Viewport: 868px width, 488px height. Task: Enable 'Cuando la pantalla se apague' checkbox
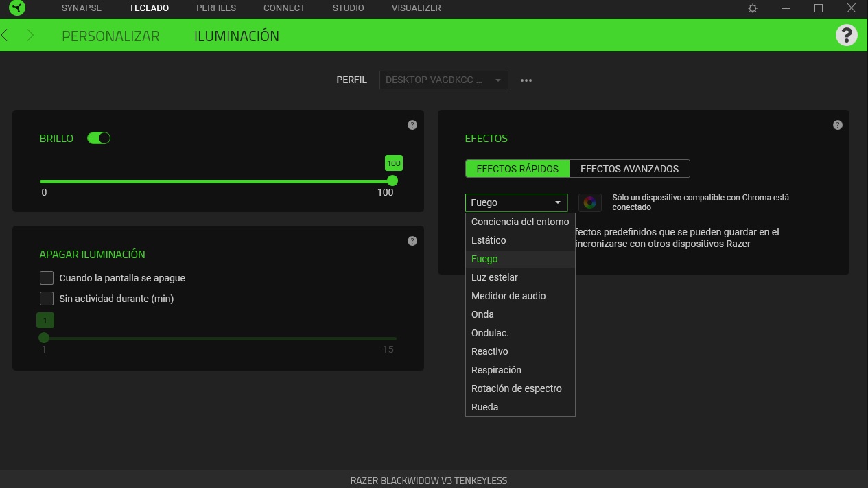tap(47, 278)
